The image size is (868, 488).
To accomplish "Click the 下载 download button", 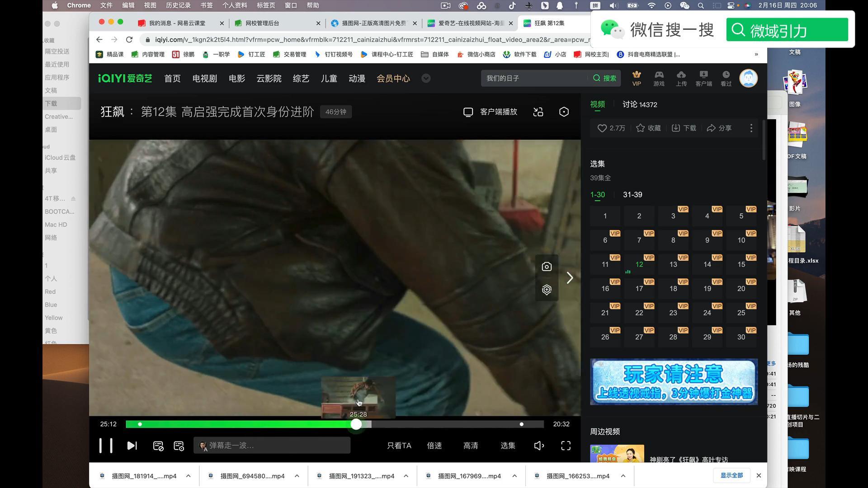I will [684, 128].
